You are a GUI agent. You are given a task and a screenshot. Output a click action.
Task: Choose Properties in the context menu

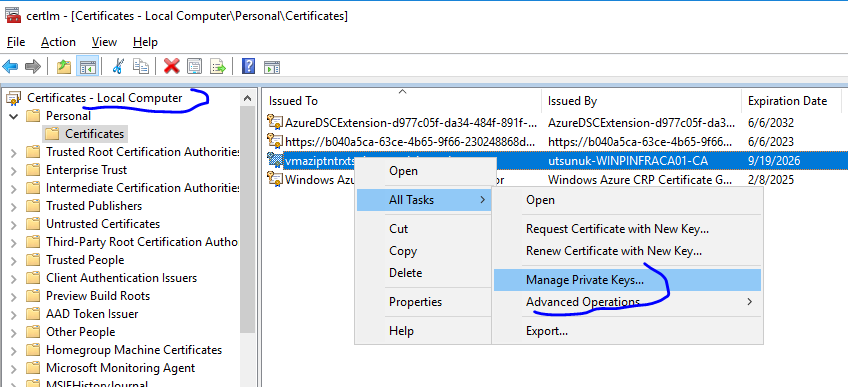(423, 302)
